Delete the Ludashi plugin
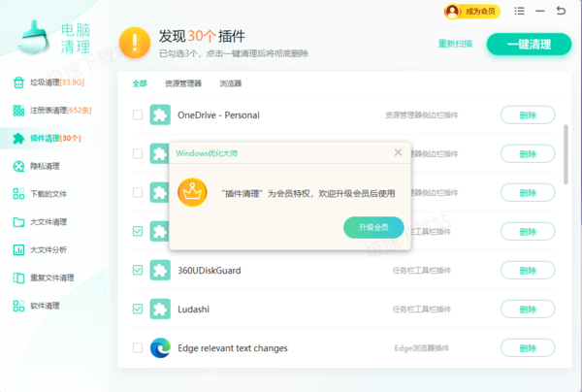Screen dimensions: 582x392 pyautogui.click(x=528, y=310)
